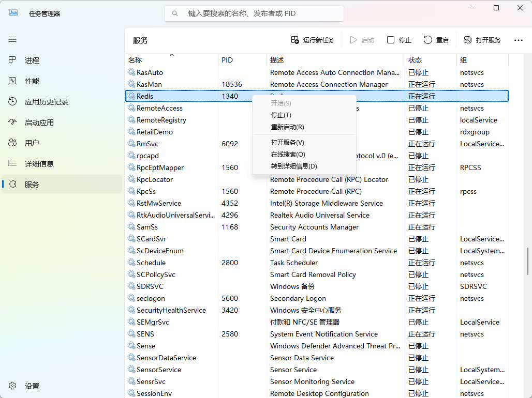
Task: Switch to the 用户 (Users) page
Action: pos(32,143)
